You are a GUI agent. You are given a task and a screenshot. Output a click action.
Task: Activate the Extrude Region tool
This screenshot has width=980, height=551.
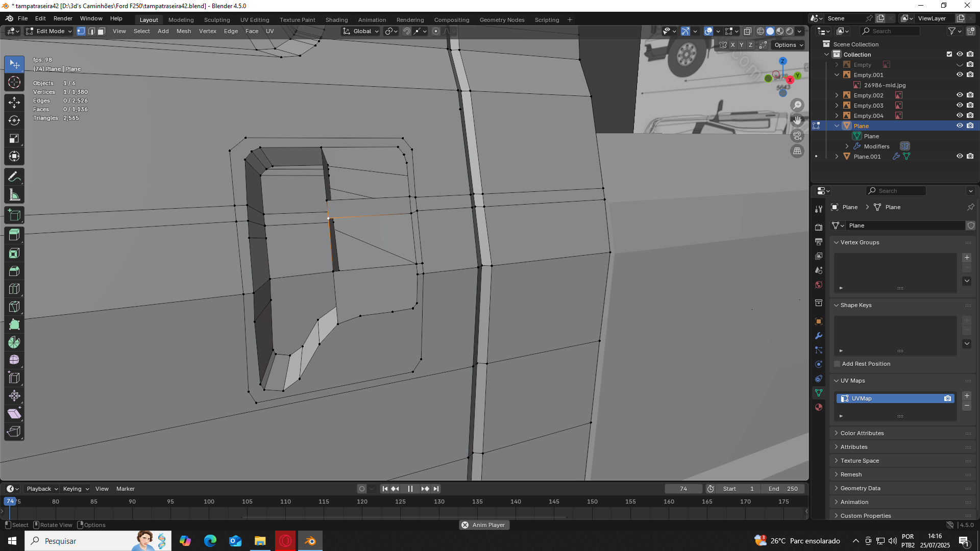(14, 235)
